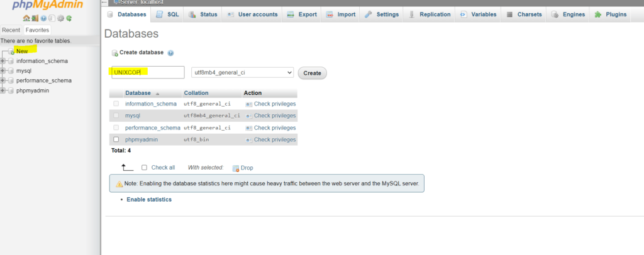Open the Export tab
This screenshot has height=255, width=644.
pos(302,14)
